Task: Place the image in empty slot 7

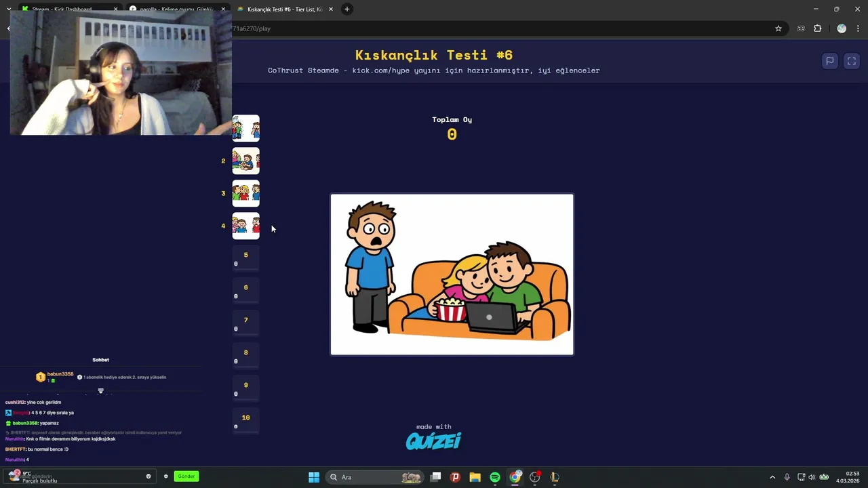Action: (245, 323)
